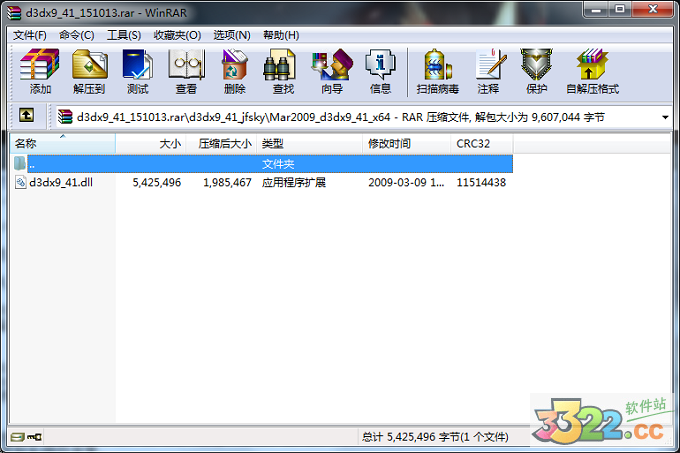Image resolution: width=680 pixels, height=453 pixels.
Task: Open the Favorites (收藏夹) menu
Action: [177, 35]
